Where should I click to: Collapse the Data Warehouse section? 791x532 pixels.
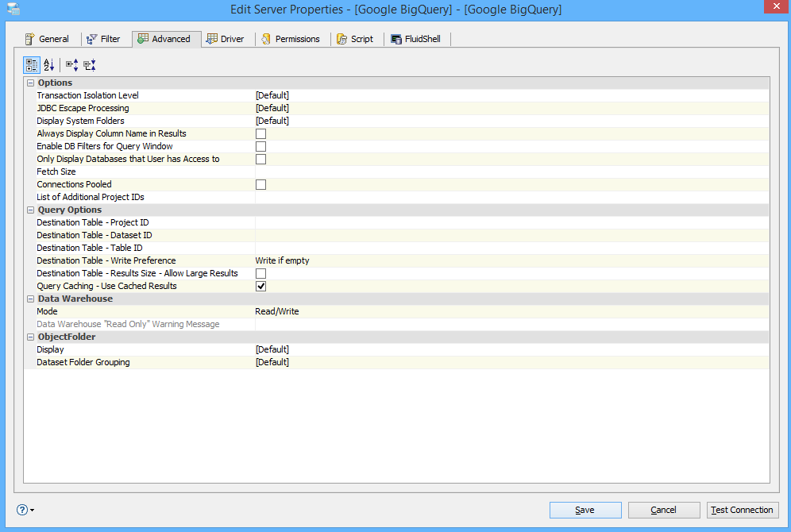pyautogui.click(x=31, y=299)
